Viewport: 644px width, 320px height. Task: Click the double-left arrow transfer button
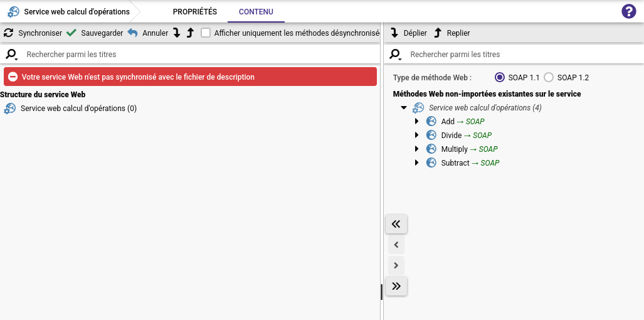[x=396, y=224]
